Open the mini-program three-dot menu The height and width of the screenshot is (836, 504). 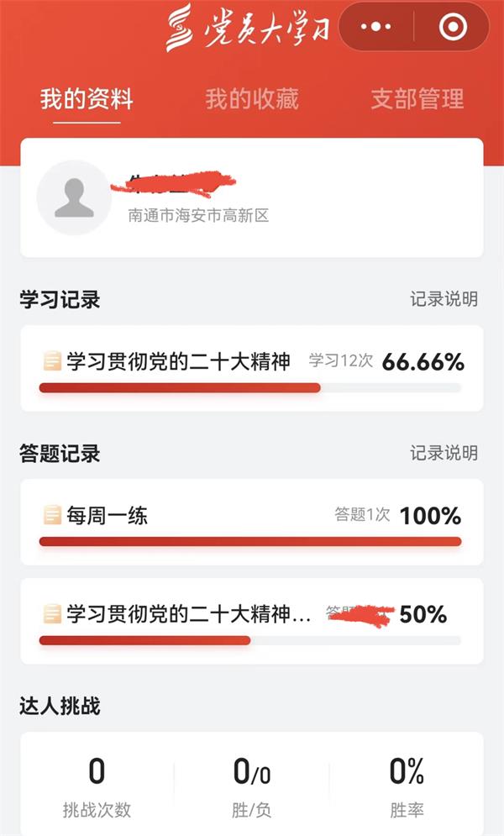point(375,27)
